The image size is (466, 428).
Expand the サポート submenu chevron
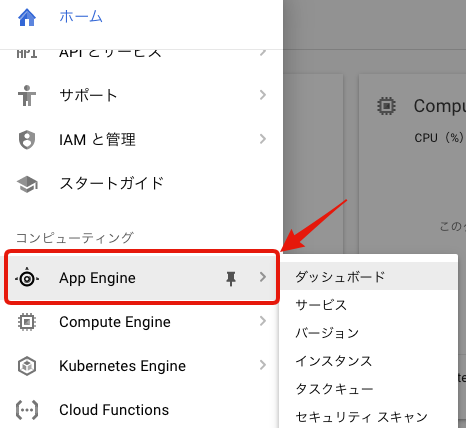pyautogui.click(x=263, y=95)
